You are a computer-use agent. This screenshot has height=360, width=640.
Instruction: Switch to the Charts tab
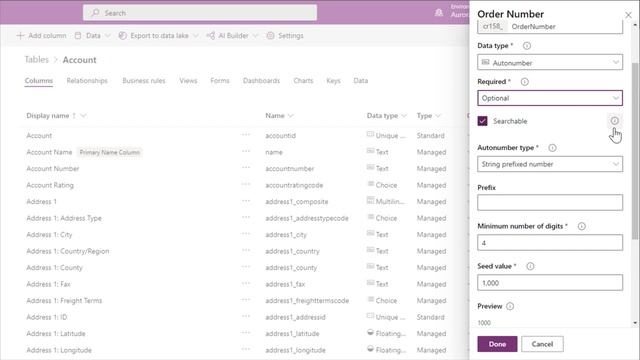click(303, 81)
